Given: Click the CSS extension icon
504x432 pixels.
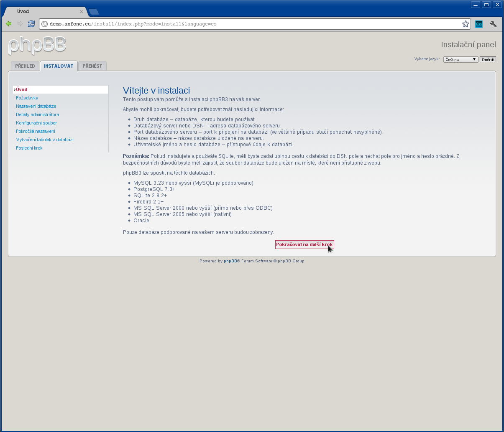Looking at the screenshot, I should 478,24.
